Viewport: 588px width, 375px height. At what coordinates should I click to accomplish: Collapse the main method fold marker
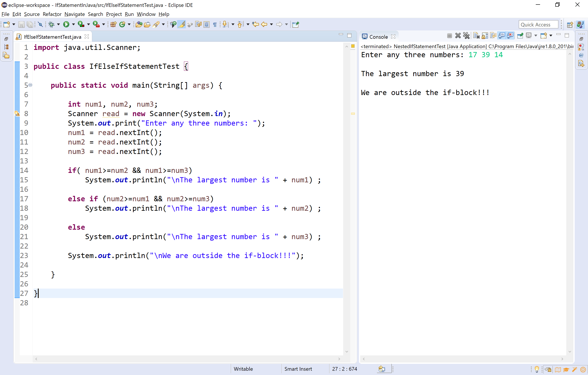[30, 85]
